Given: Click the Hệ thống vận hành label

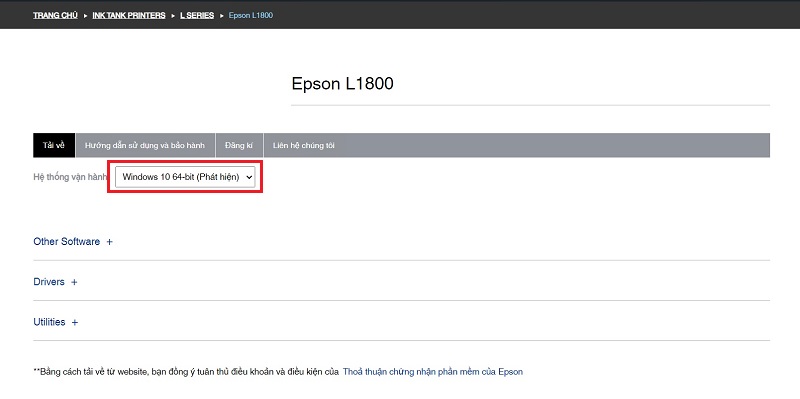Looking at the screenshot, I should point(70,177).
